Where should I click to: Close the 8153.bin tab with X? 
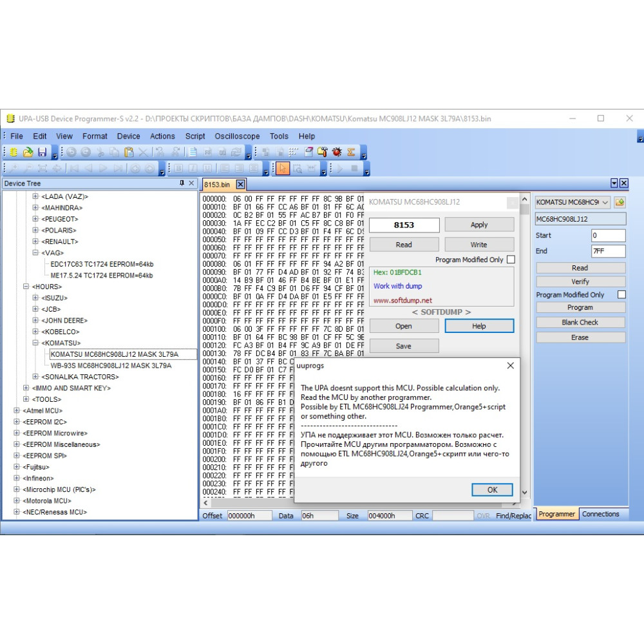click(x=241, y=184)
